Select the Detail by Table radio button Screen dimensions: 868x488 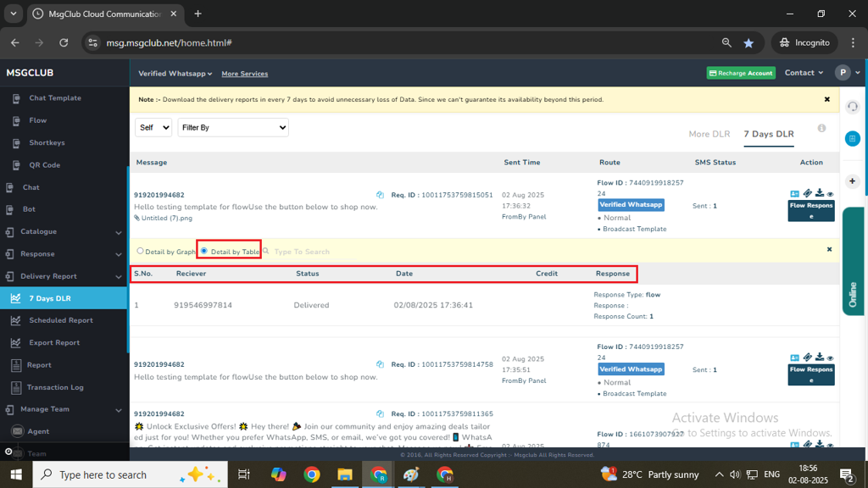[204, 251]
